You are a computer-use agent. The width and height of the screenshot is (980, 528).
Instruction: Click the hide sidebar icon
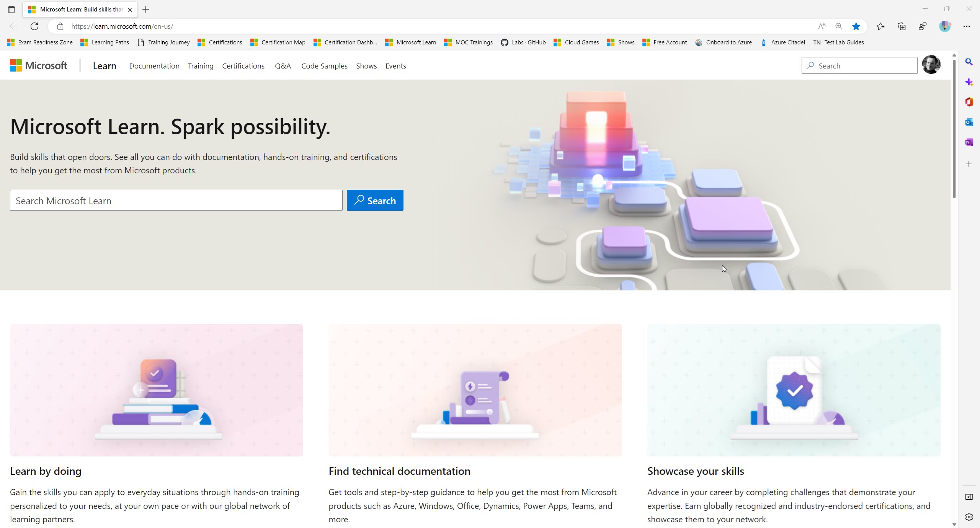click(969, 497)
